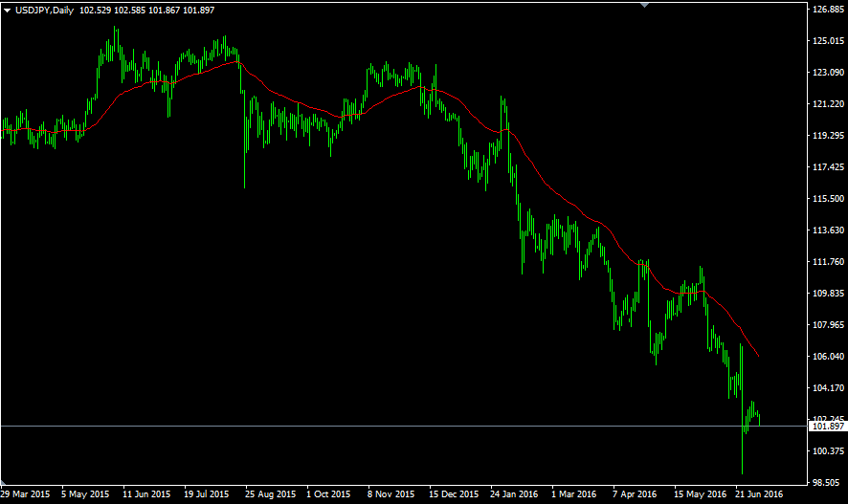Click the "119.295" price axis label
848x504 pixels.
828,136
